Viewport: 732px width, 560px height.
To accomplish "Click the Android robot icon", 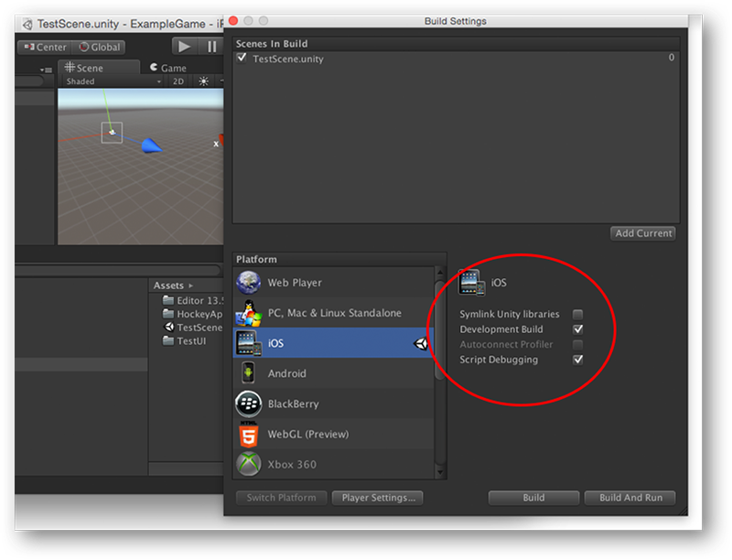I will tap(248, 373).
